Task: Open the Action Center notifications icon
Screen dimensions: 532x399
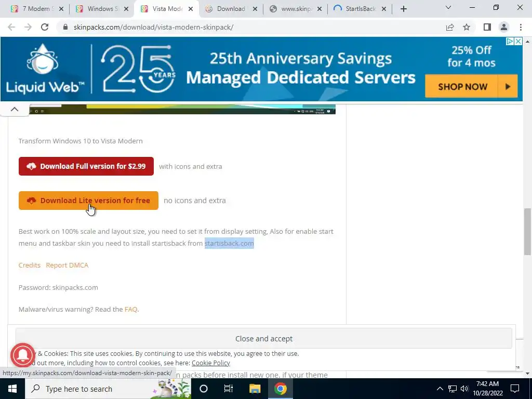Action: coord(515,389)
